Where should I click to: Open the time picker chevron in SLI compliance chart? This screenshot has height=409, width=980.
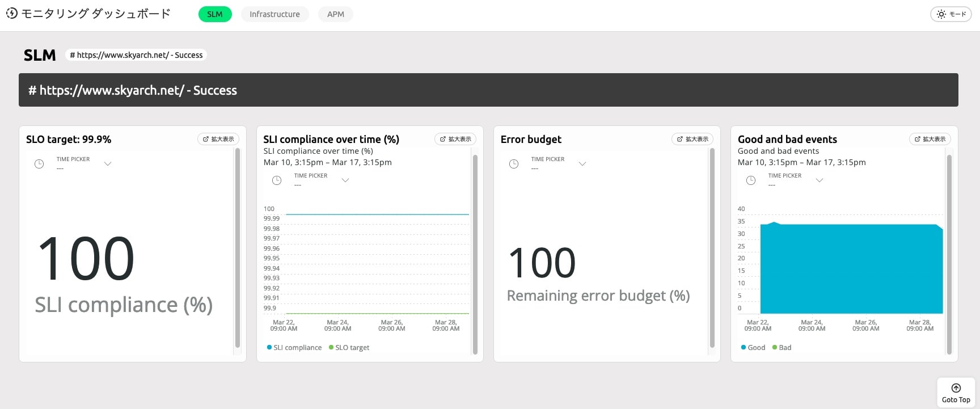[345, 180]
